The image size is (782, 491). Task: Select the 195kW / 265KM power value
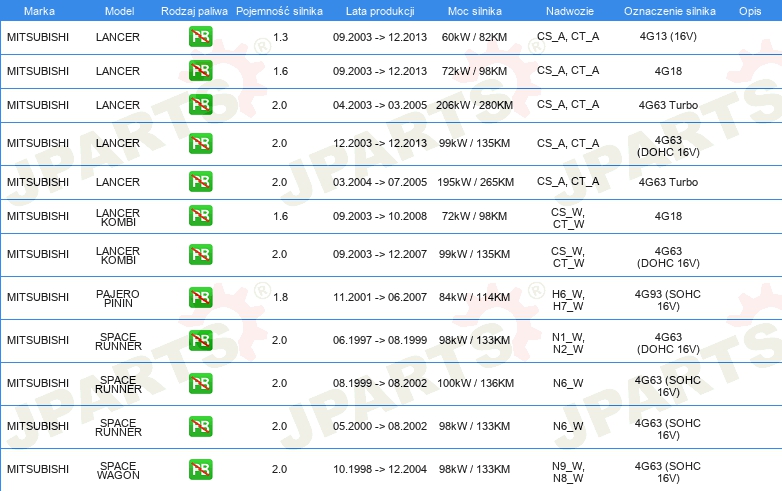475,182
